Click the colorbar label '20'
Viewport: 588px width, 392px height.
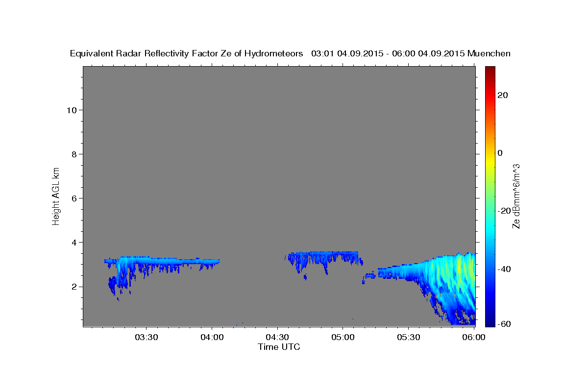(x=503, y=95)
